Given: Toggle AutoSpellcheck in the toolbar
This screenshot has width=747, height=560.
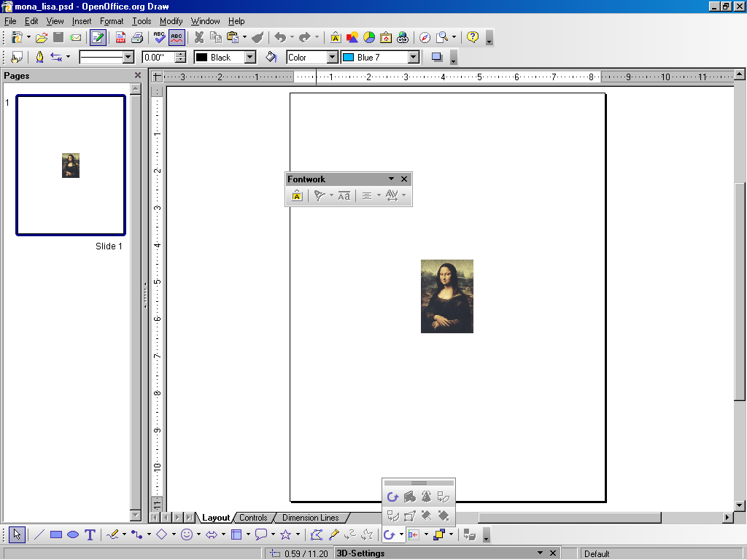Looking at the screenshot, I should point(177,37).
